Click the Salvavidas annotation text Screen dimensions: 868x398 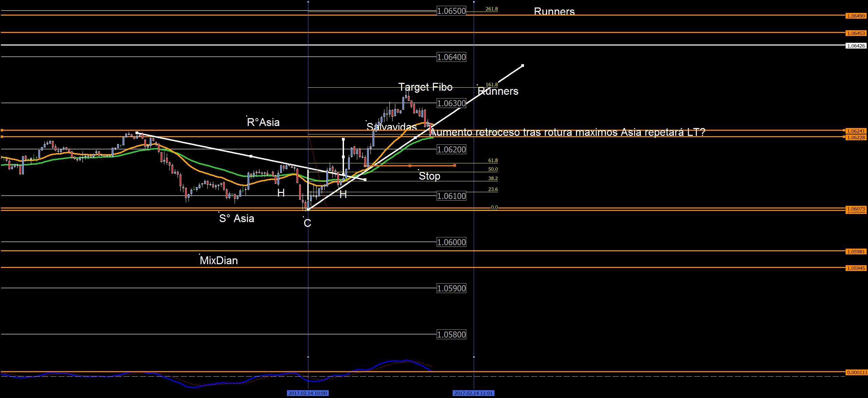coord(392,127)
